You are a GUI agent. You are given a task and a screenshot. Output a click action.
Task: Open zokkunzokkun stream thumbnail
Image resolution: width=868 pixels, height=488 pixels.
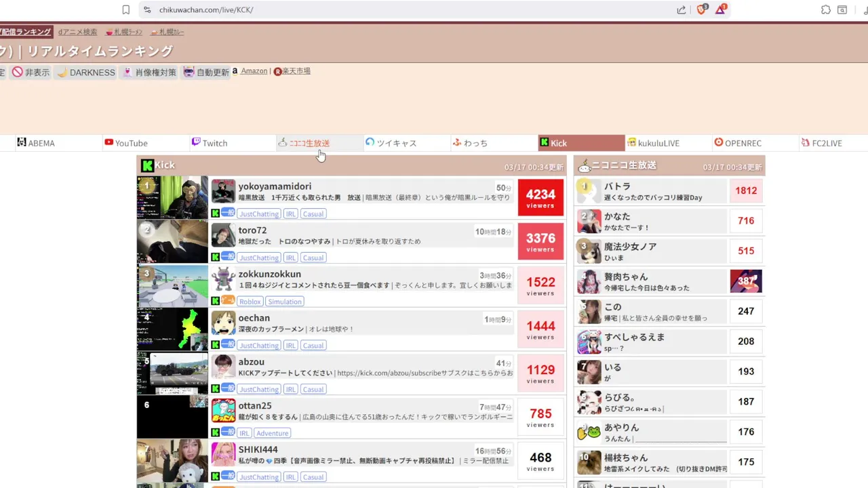172,285
